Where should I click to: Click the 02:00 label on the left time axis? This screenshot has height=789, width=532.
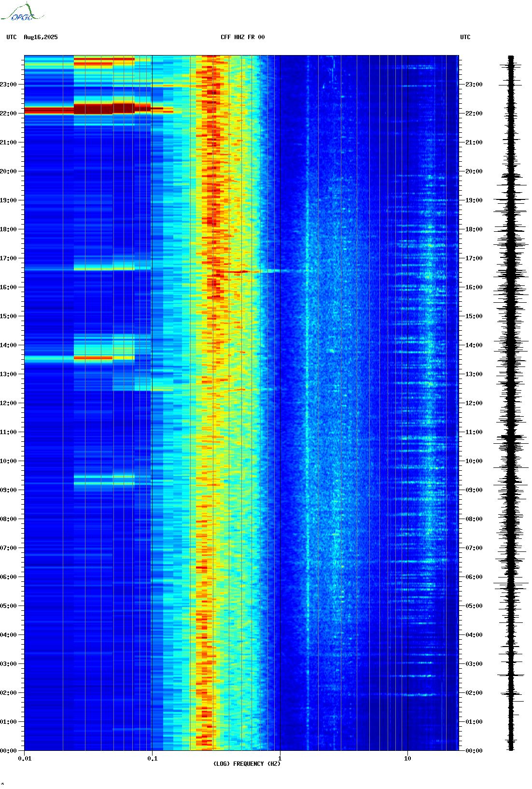click(x=8, y=693)
